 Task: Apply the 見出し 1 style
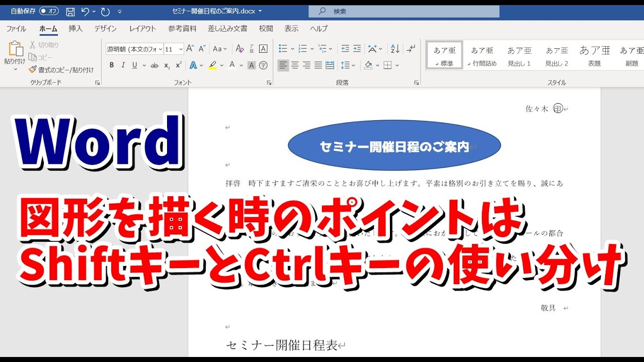pyautogui.click(x=519, y=55)
